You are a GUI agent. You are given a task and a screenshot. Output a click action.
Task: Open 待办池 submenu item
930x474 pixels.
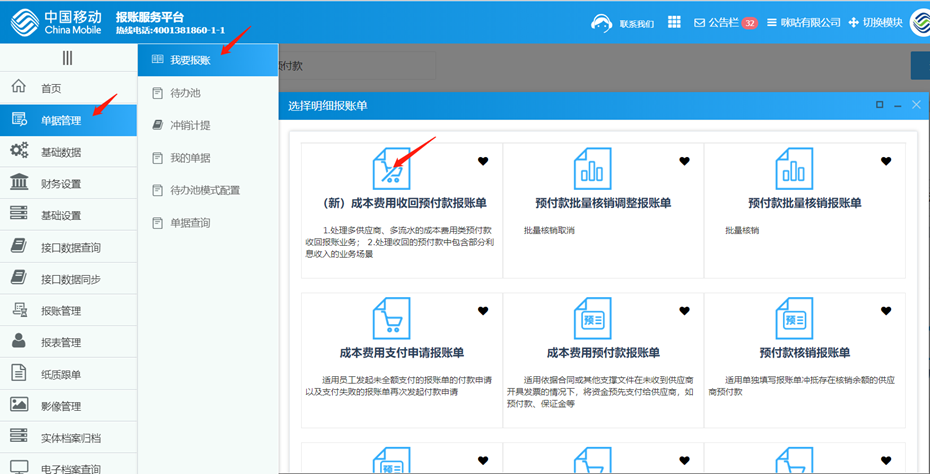208,93
